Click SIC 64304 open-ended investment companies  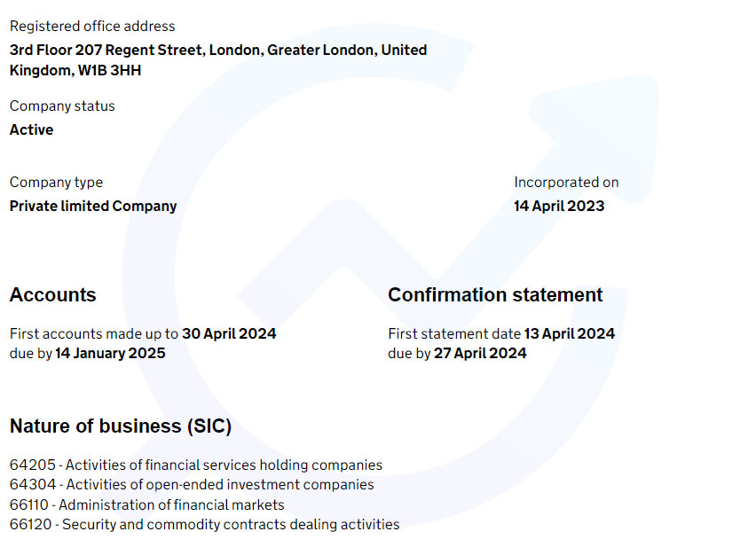(192, 484)
